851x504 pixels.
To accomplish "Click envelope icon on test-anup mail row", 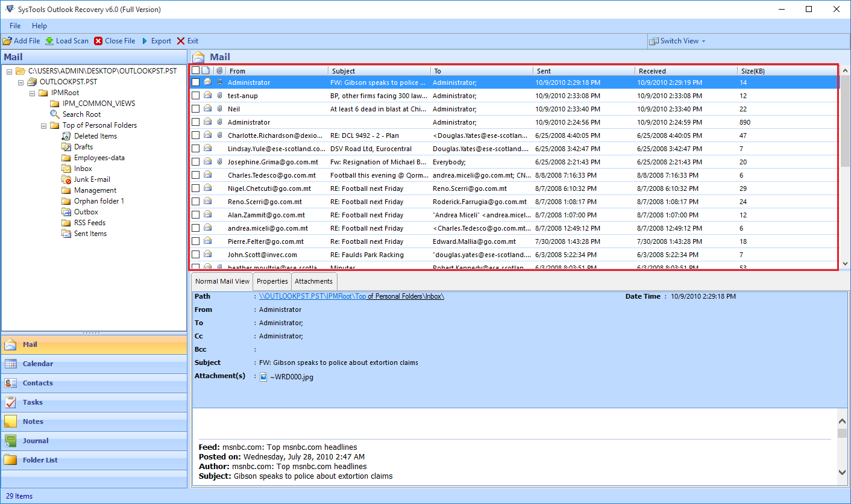I will pyautogui.click(x=207, y=95).
